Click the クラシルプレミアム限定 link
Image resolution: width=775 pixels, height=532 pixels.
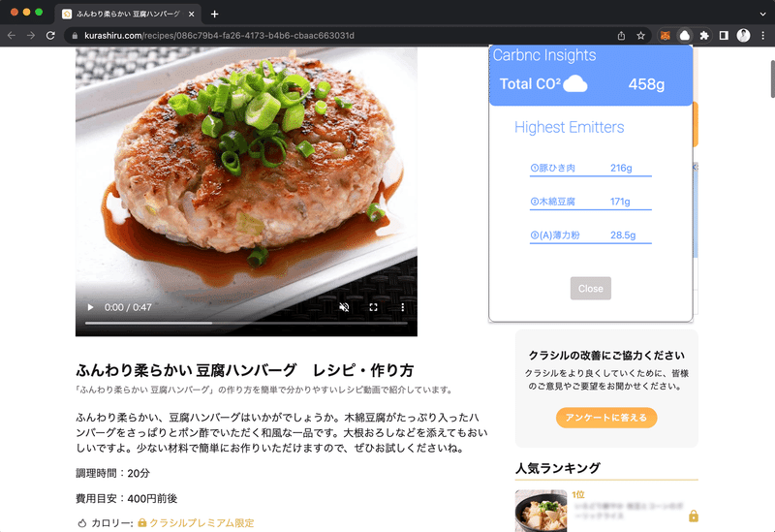pos(201,522)
